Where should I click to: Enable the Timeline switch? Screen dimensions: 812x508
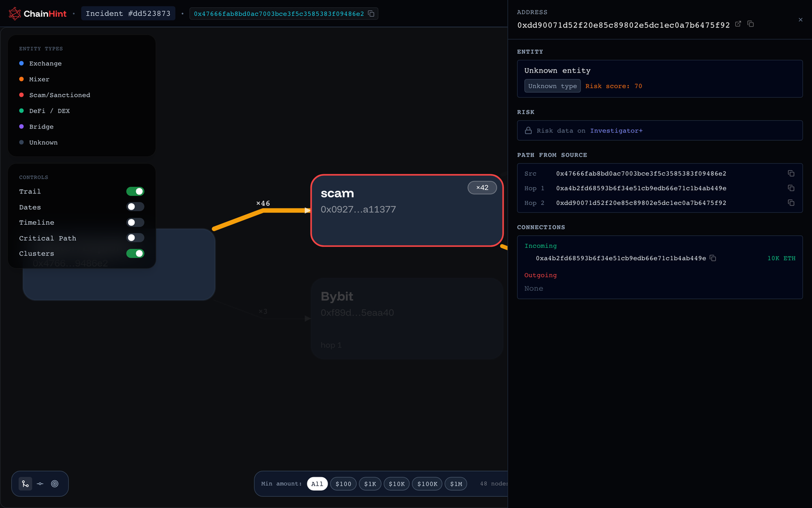(x=135, y=222)
